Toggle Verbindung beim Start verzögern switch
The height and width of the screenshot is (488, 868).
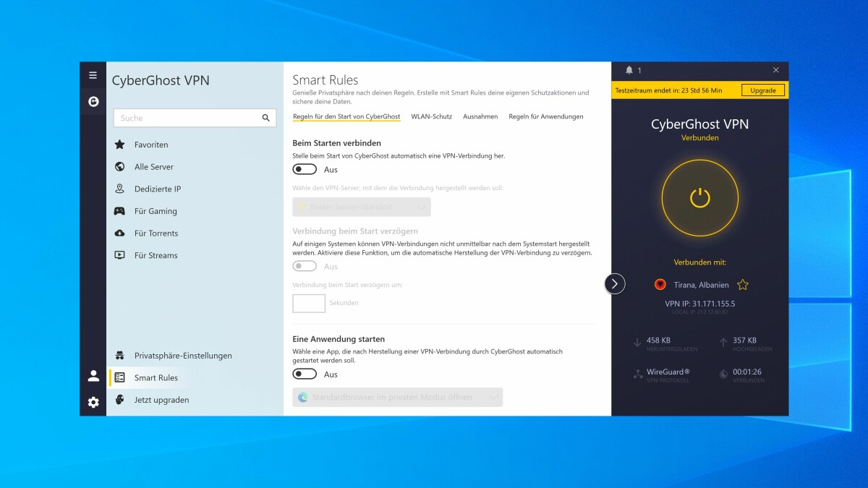[305, 266]
